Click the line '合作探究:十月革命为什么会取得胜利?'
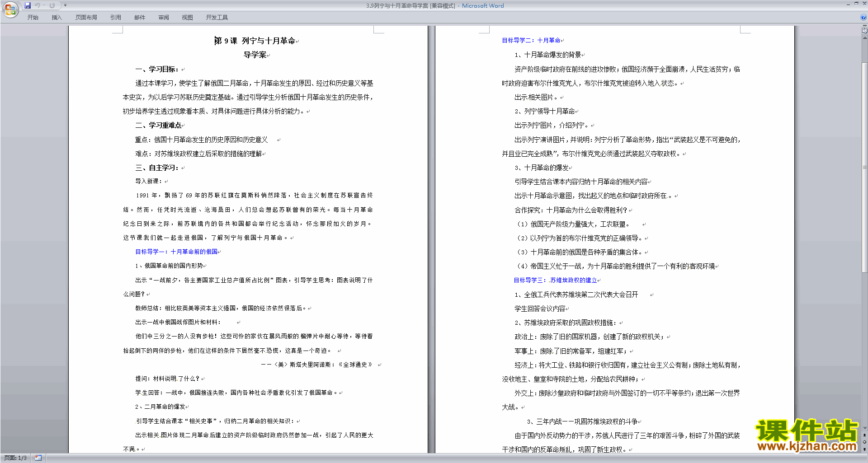Image resolution: width=868 pixels, height=463 pixels. coord(571,210)
